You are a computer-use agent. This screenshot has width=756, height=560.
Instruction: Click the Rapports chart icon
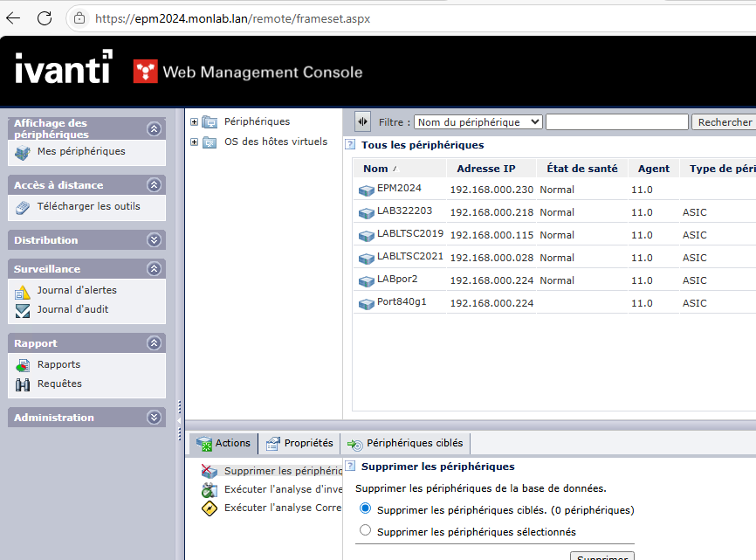click(23, 365)
